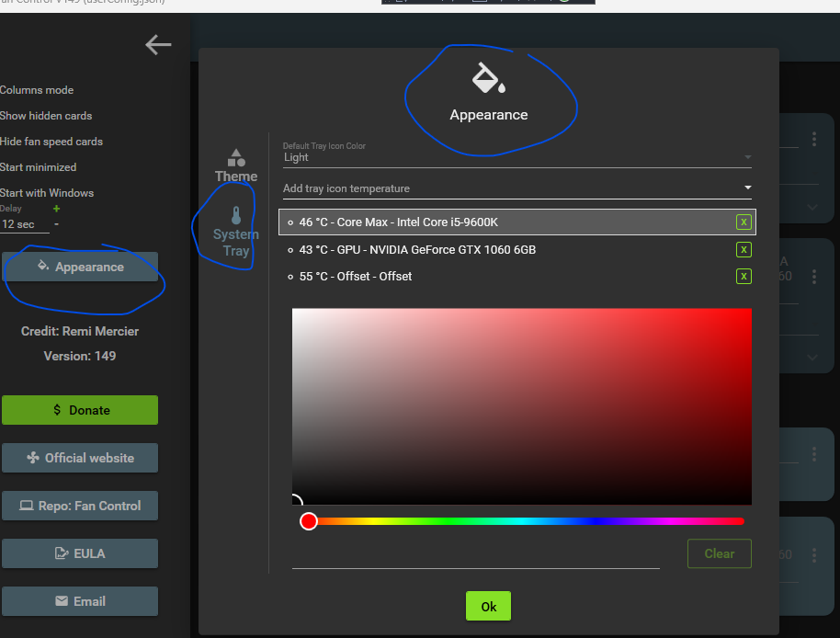This screenshot has height=638, width=840.
Task: Expand the Add tray icon temperature dropdown
Action: (x=748, y=188)
